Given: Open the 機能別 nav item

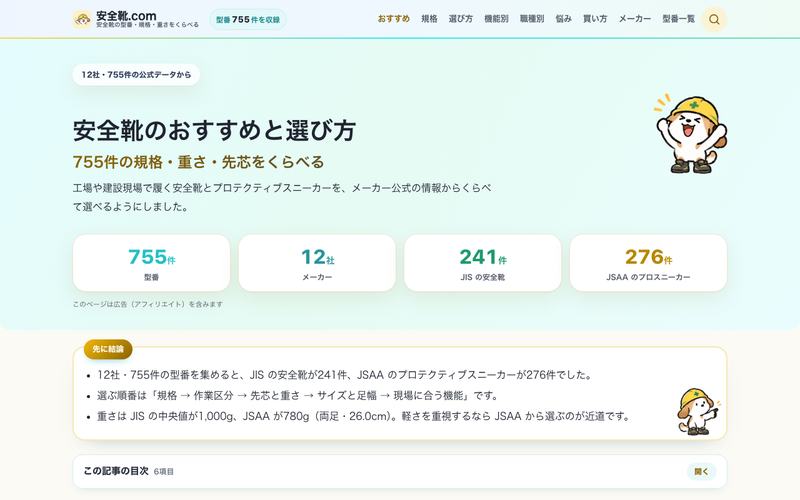Looking at the screenshot, I should click(x=496, y=19).
